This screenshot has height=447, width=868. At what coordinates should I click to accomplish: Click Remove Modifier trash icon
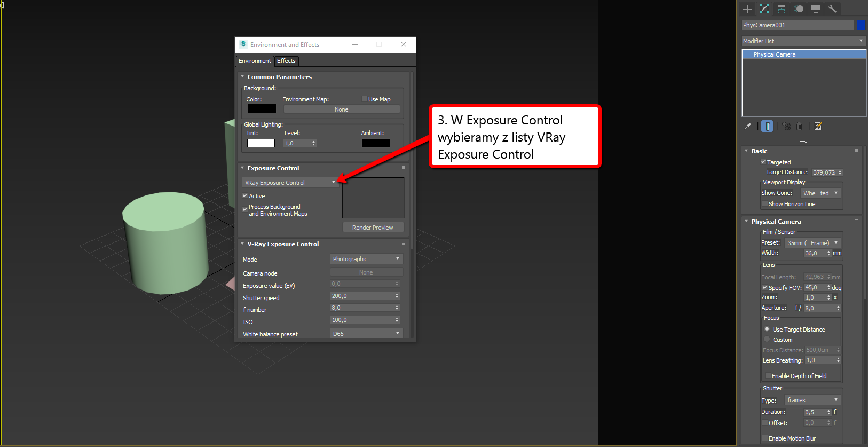click(x=799, y=127)
